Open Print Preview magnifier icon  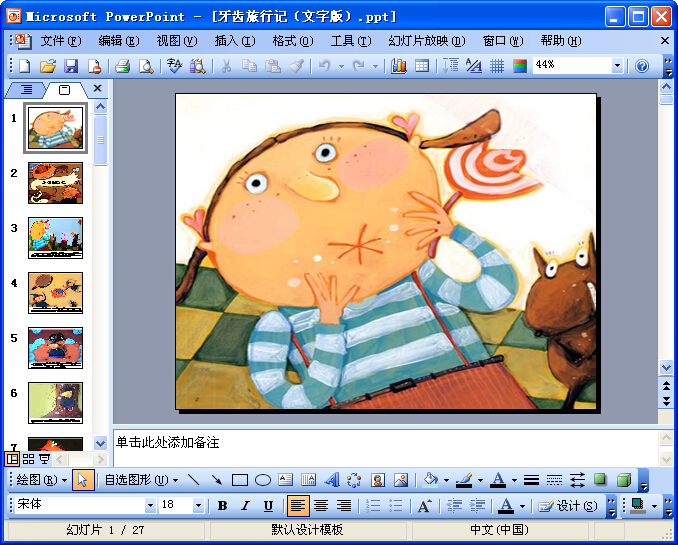(146, 66)
